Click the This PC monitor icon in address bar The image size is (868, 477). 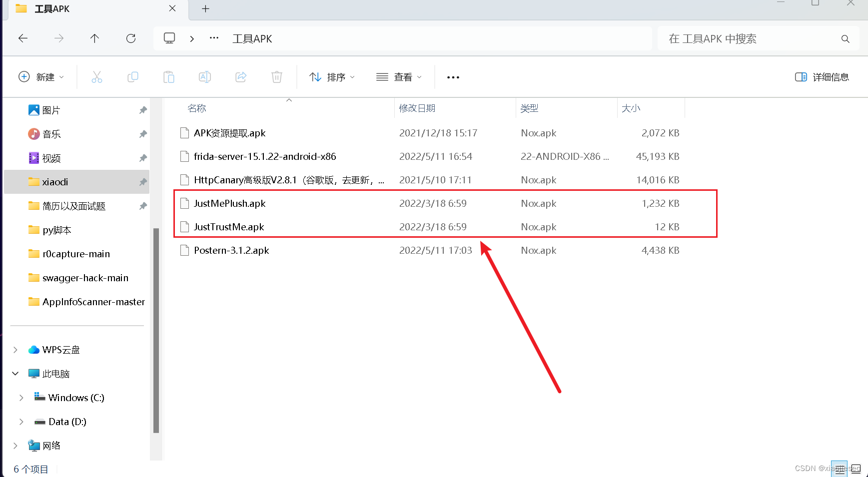point(169,38)
